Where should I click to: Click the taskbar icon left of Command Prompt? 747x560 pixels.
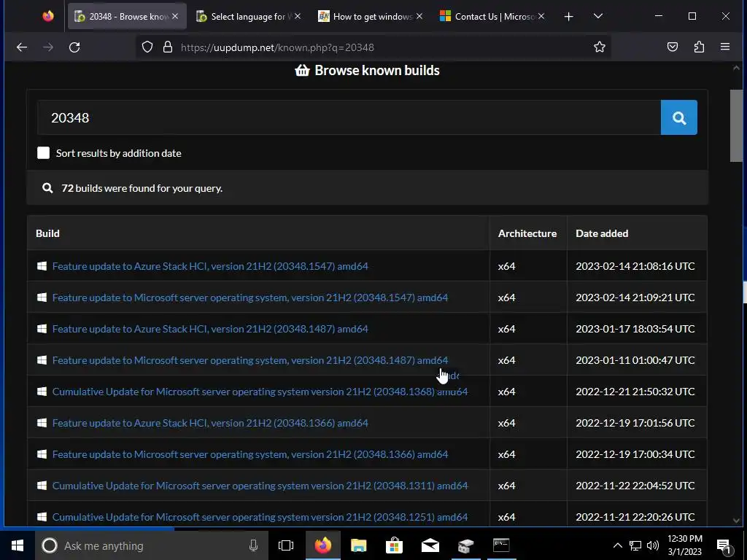coord(465,545)
